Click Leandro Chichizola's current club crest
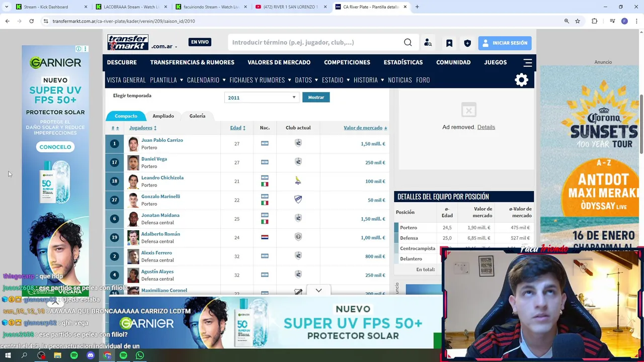The image size is (644, 362). [x=298, y=180]
